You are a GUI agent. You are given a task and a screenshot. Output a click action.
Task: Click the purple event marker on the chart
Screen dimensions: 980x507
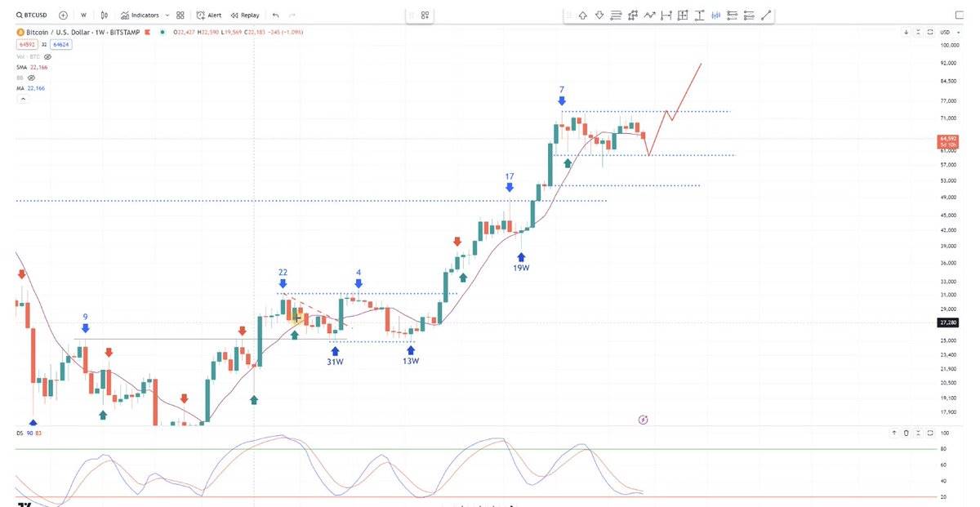643,420
